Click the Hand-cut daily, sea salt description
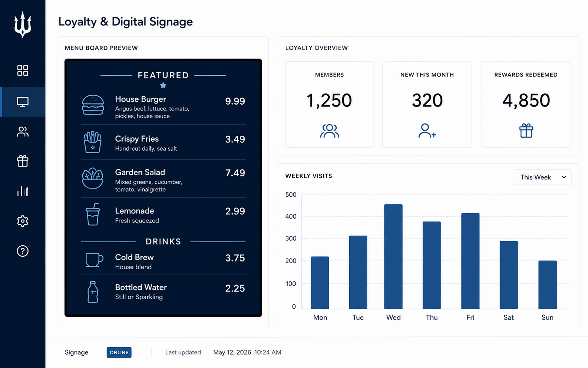Screen dimensions: 588x368 pyautogui.click(x=146, y=148)
